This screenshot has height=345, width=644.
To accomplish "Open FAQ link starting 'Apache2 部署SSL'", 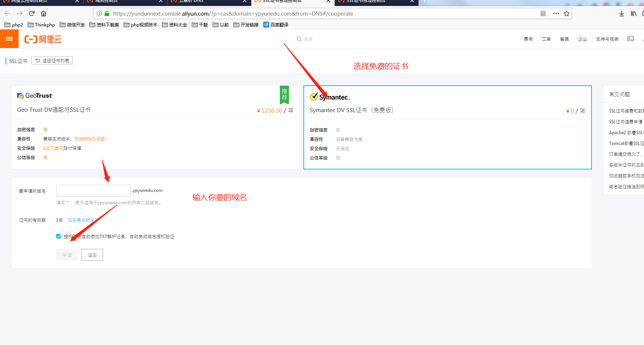I will (x=626, y=133).
